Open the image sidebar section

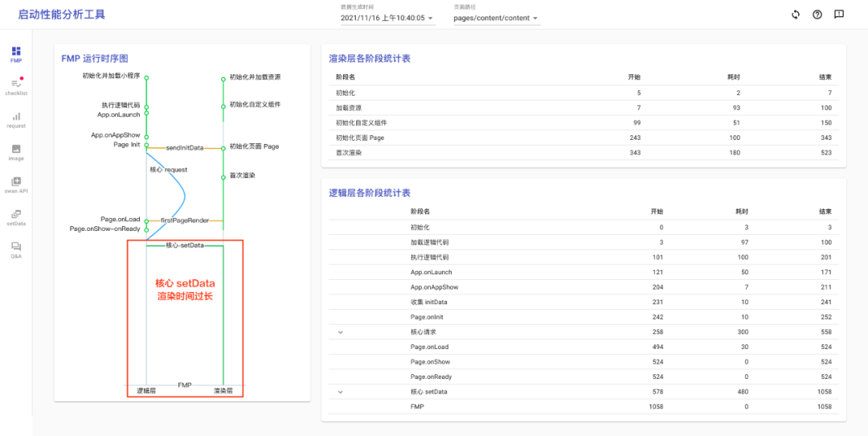tap(16, 152)
